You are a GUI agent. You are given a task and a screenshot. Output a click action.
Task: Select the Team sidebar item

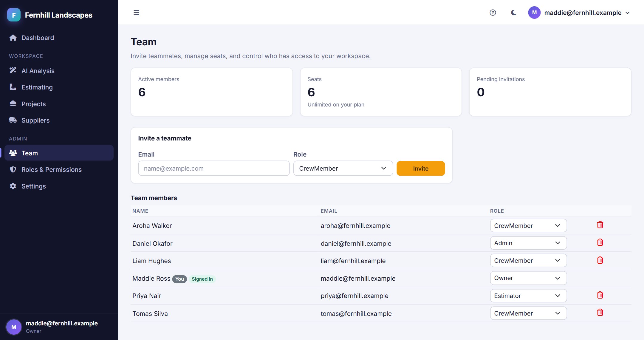click(59, 153)
